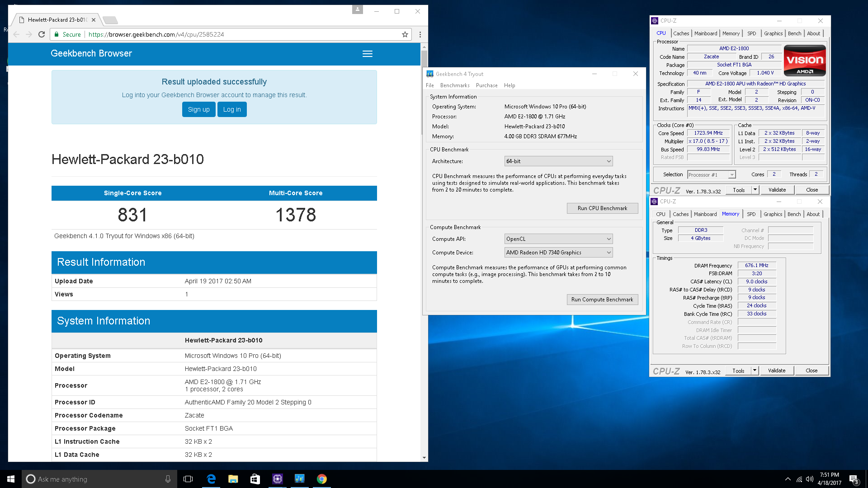Click the Chrome page vertical scrollbar
Screen dimensions: 868x488
click(424, 92)
